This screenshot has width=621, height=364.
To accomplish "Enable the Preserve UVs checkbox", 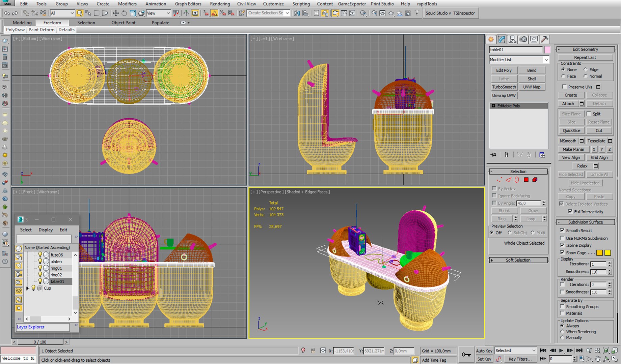I will click(564, 87).
